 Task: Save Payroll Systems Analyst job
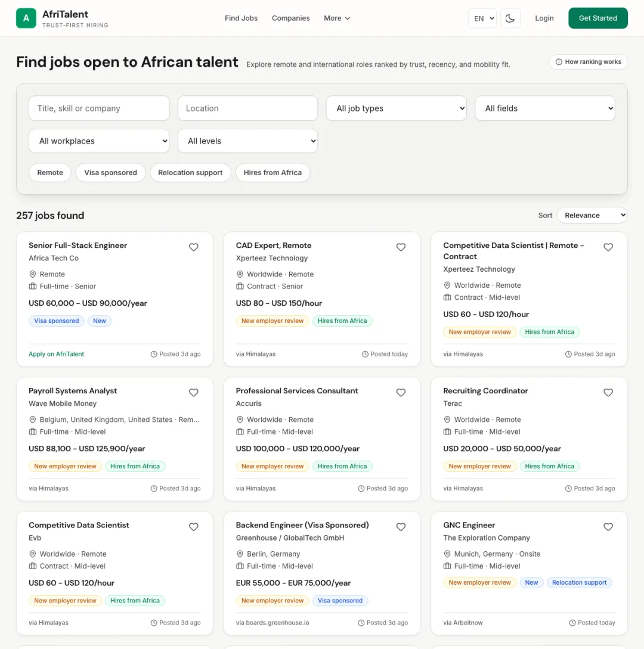[193, 392]
